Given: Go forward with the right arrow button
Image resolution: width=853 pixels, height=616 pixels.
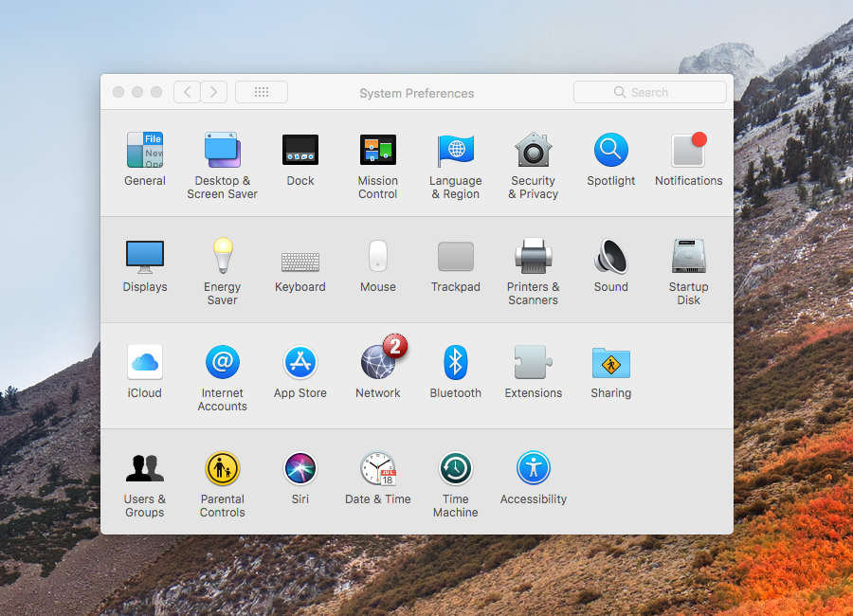Looking at the screenshot, I should click(x=214, y=92).
